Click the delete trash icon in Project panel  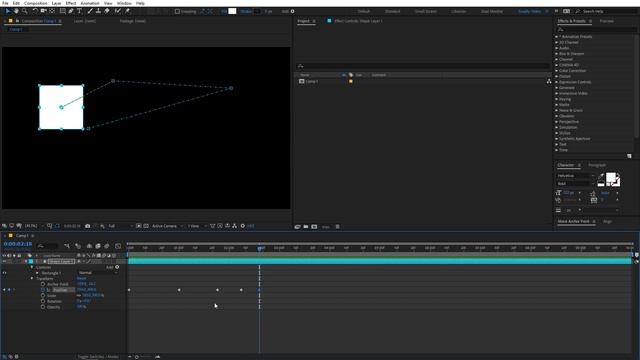tap(338, 227)
